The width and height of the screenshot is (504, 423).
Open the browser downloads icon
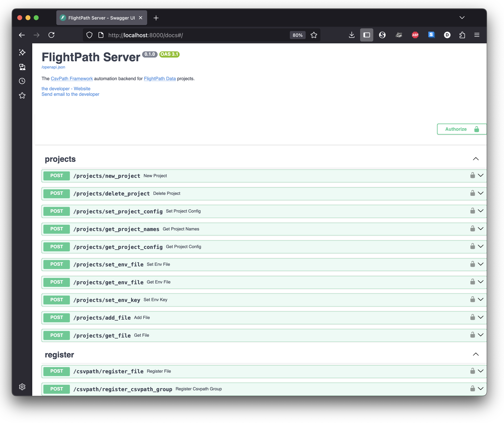(x=352, y=35)
